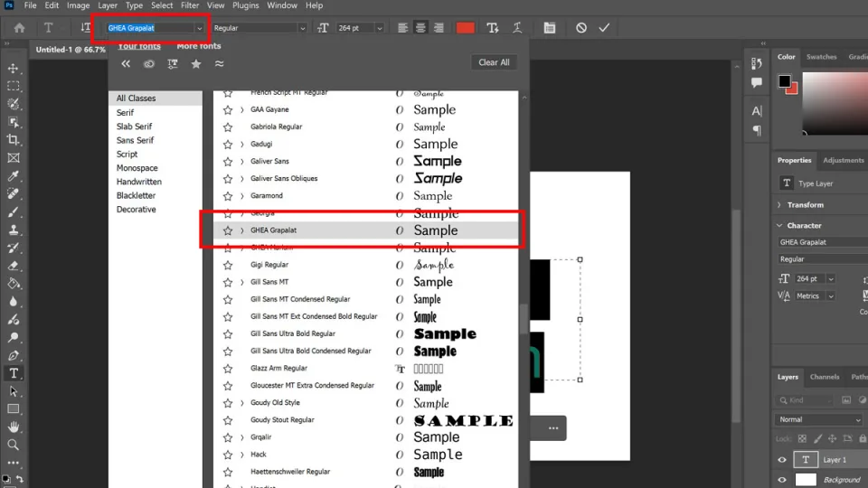Select the Frame tool

click(x=14, y=158)
